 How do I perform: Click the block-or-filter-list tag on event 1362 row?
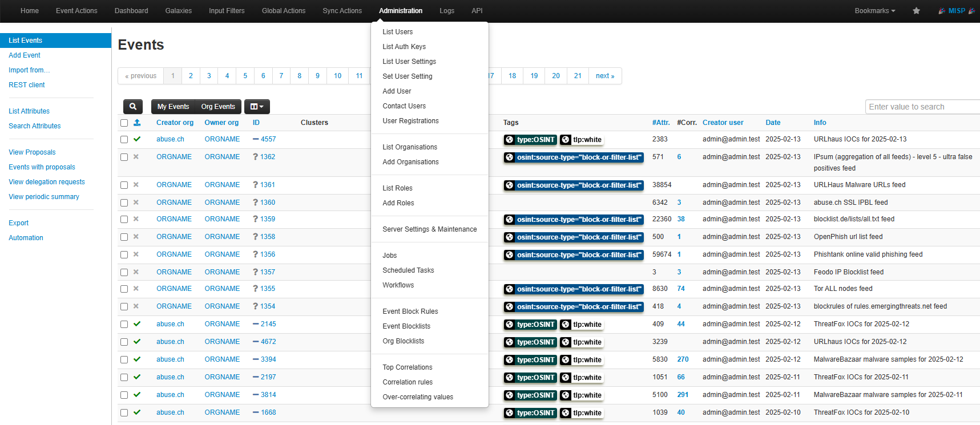[574, 157]
